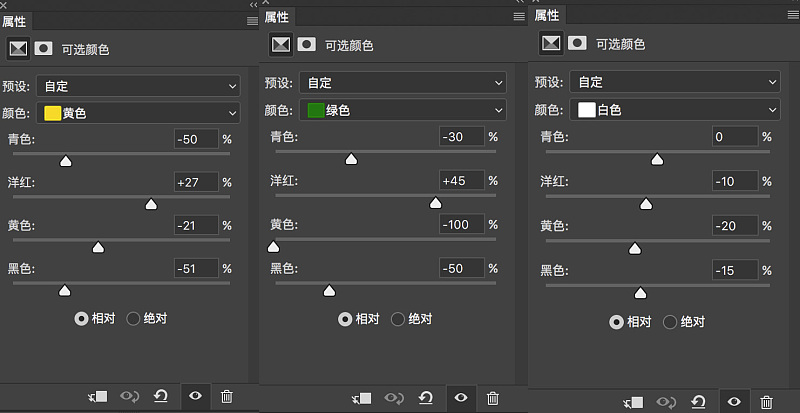Select 绝对 radio in the green panel

[x=397, y=320]
